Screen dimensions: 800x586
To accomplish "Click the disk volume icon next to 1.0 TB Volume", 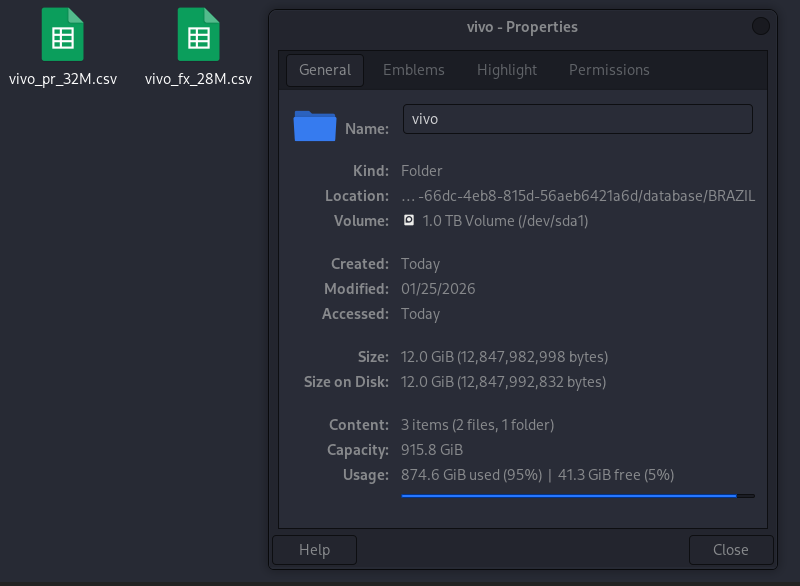I will 409,220.
